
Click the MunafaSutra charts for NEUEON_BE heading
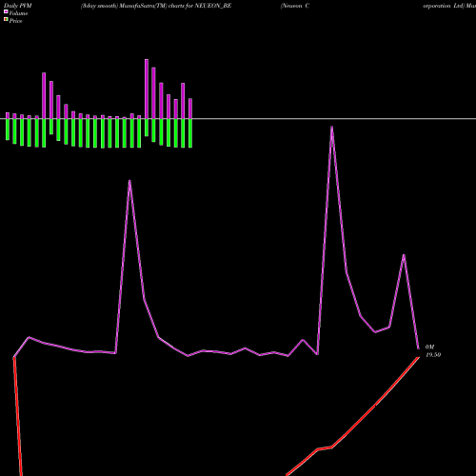pos(156,6)
